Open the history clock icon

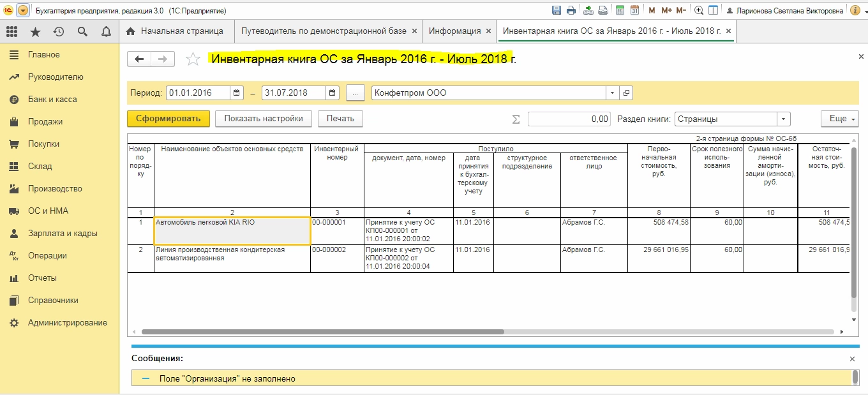(x=59, y=31)
